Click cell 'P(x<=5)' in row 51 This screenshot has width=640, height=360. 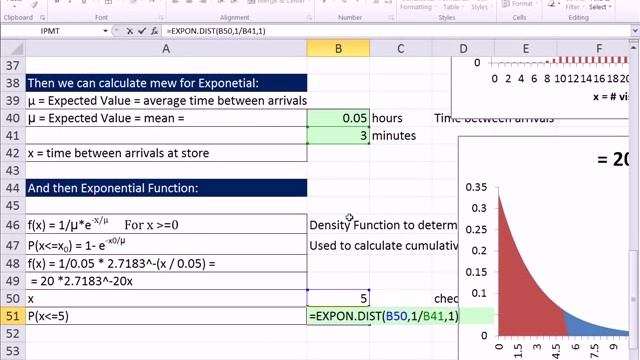[x=166, y=316]
